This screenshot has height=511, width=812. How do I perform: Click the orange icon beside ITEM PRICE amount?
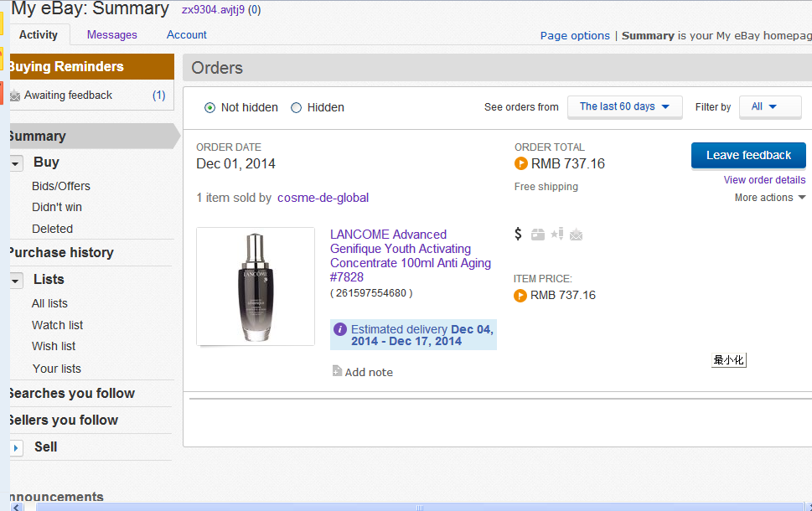click(x=520, y=296)
